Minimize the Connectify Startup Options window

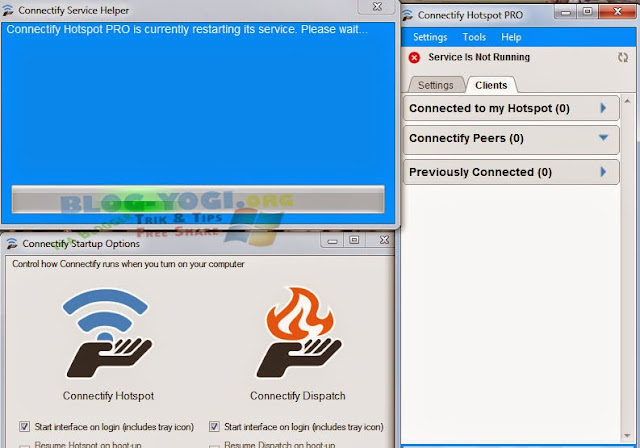click(333, 240)
